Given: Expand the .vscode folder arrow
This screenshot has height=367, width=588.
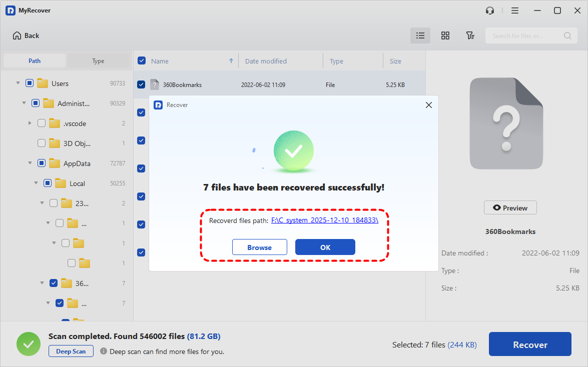Looking at the screenshot, I should 30,123.
